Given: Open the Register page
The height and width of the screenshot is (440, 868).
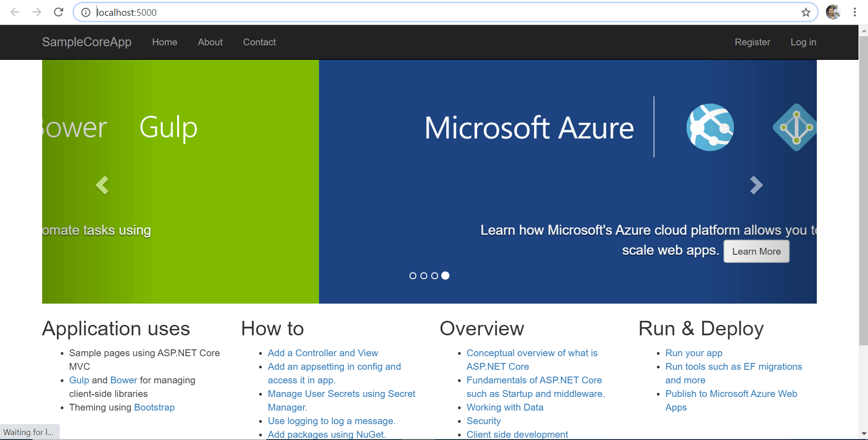Looking at the screenshot, I should (752, 42).
